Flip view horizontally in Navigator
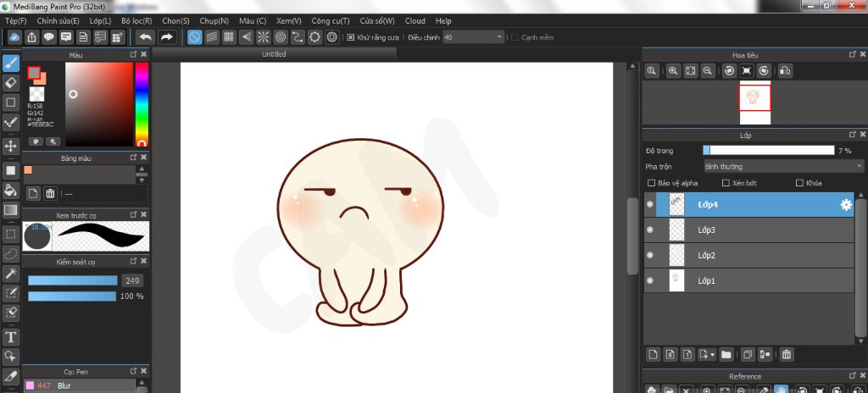Image resolution: width=868 pixels, height=393 pixels. point(785,71)
